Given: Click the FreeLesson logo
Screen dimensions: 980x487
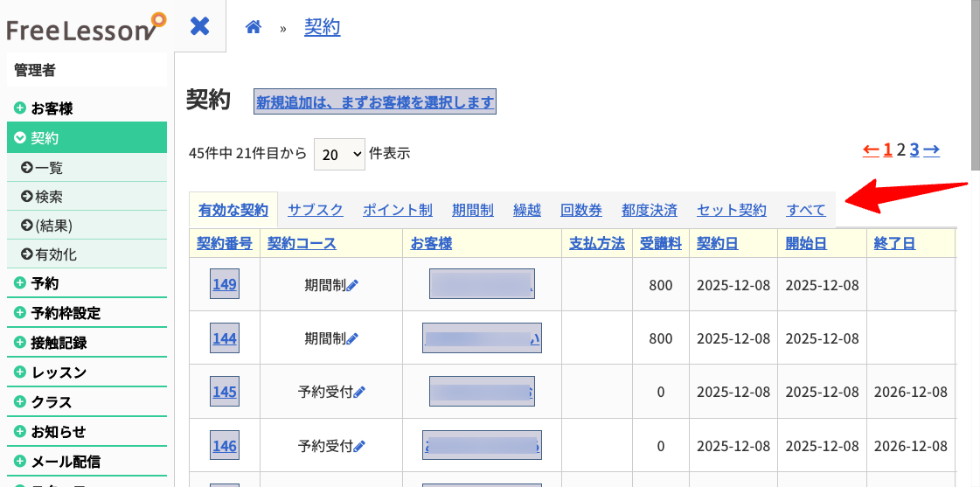Looking at the screenshot, I should (x=85, y=27).
